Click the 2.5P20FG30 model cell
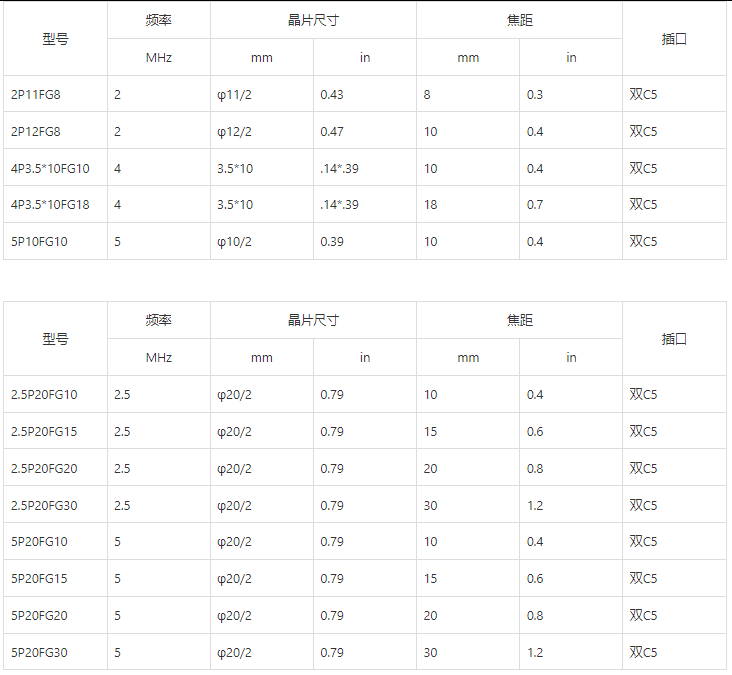 [44, 505]
